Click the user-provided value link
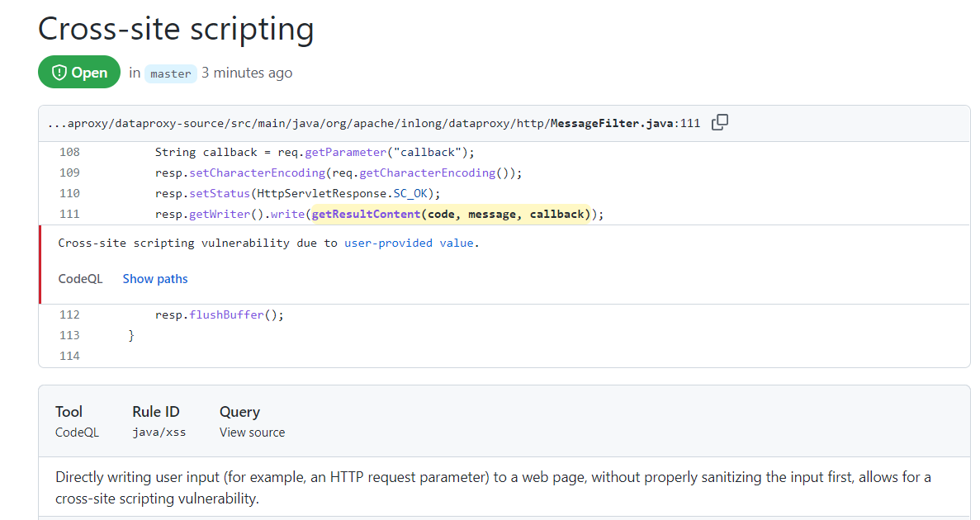This screenshot has width=980, height=520. [x=409, y=243]
